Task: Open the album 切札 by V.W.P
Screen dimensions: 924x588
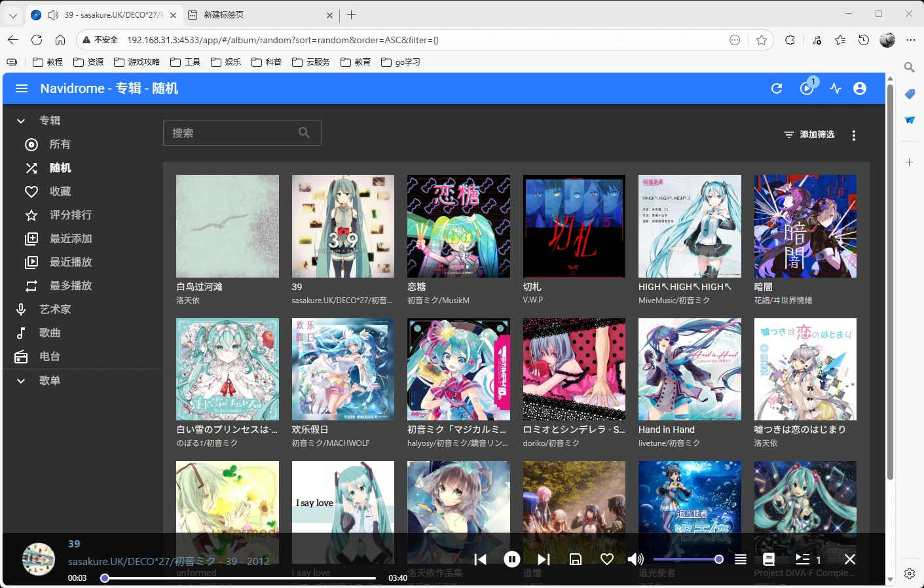Action: click(574, 226)
